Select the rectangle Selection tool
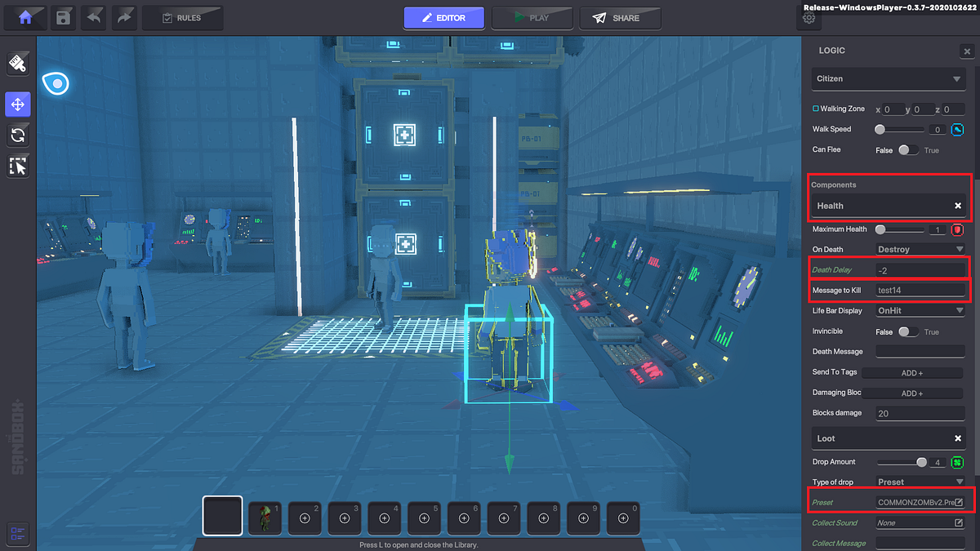980x551 pixels. (18, 166)
